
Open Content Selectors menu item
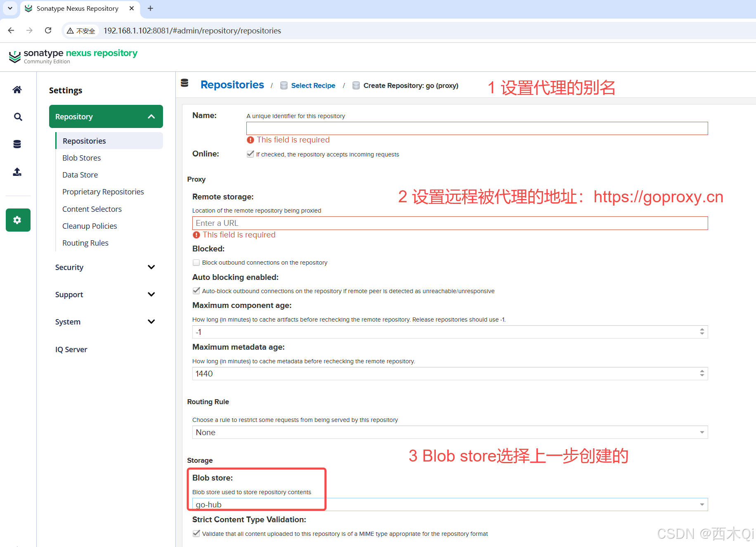(x=92, y=209)
